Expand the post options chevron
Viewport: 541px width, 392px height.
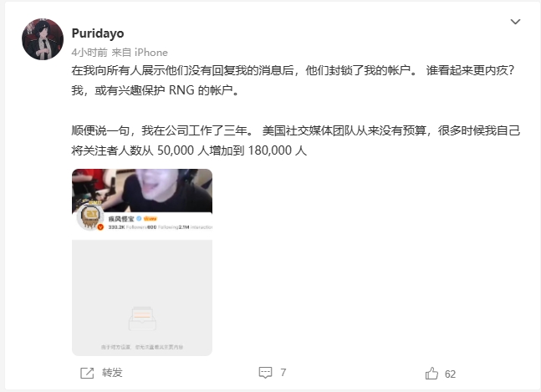515,22
